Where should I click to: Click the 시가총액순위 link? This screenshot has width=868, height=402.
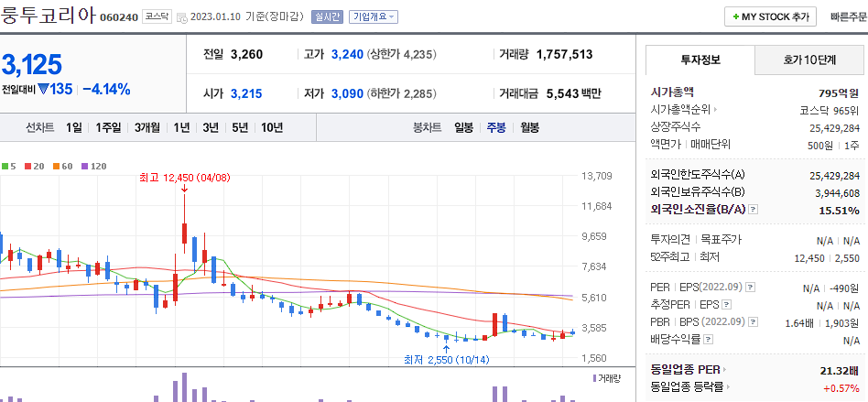coord(680,110)
